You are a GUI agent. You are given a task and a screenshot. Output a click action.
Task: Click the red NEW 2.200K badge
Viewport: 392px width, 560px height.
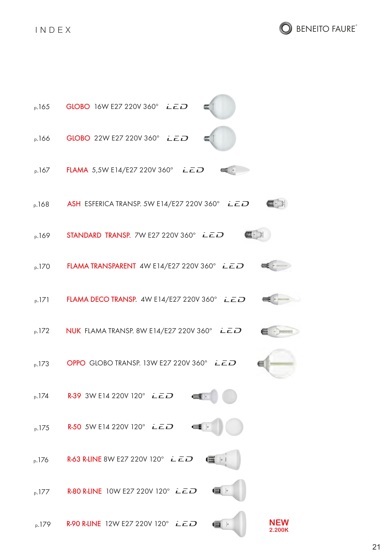coord(279,525)
